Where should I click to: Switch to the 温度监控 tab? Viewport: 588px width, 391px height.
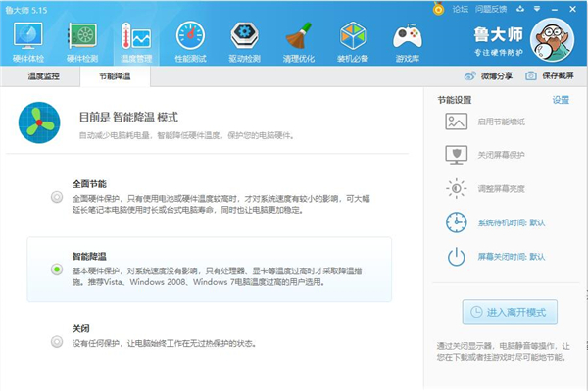(43, 76)
